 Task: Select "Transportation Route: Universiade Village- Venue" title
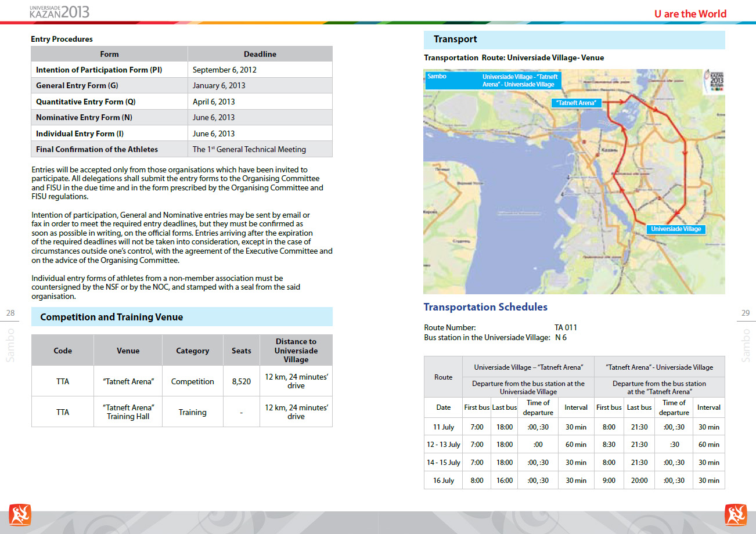coord(514,58)
